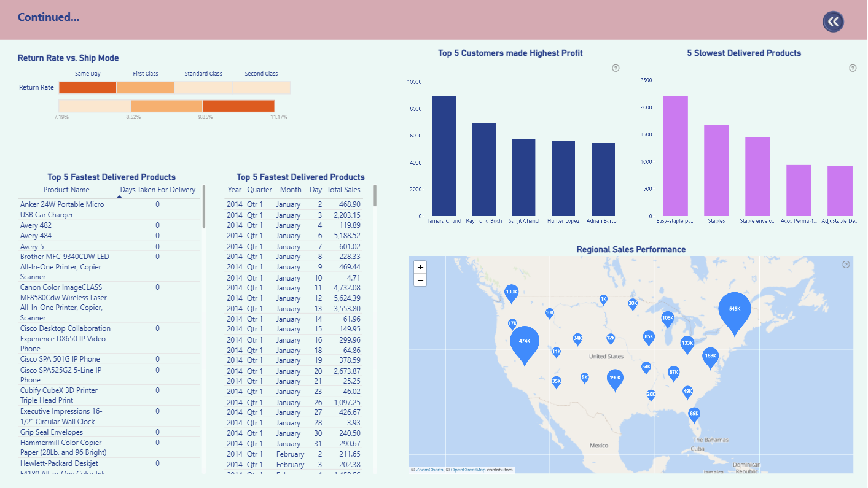Select the Second Class return rate cell
The width and height of the screenshot is (868, 488).
[262, 88]
